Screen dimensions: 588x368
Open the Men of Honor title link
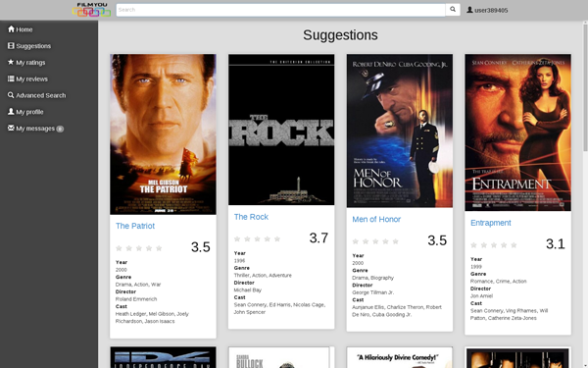pos(376,219)
